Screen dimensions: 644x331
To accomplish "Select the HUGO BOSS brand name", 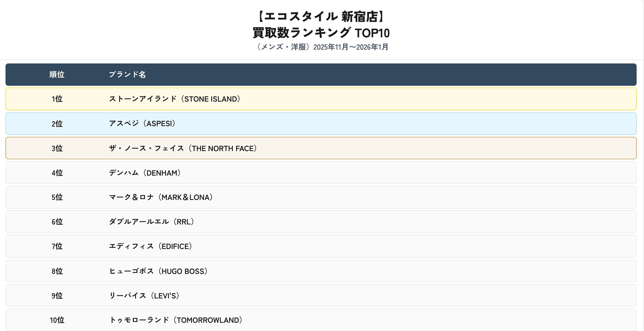I will [158, 271].
